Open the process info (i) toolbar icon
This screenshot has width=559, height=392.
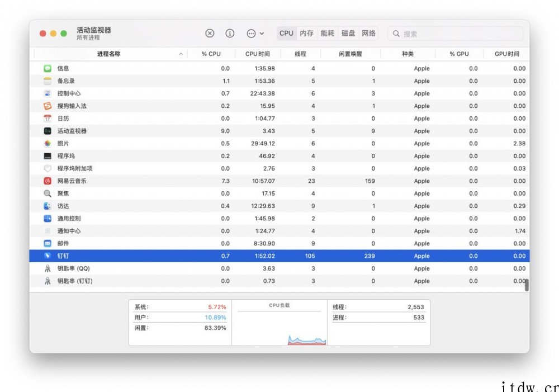230,33
